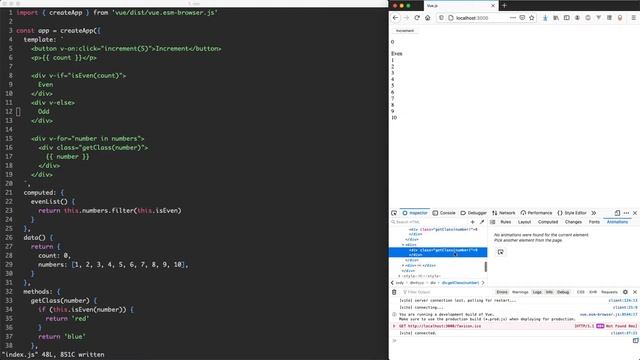This screenshot has width=640, height=360.
Task: Close the Vue.js browser tab
Action: click(x=493, y=6)
